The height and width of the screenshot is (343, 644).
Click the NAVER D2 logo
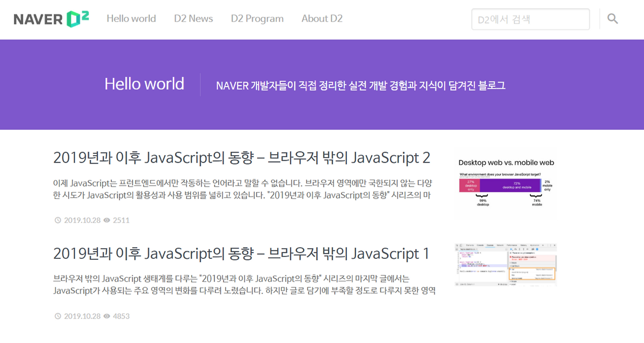51,19
